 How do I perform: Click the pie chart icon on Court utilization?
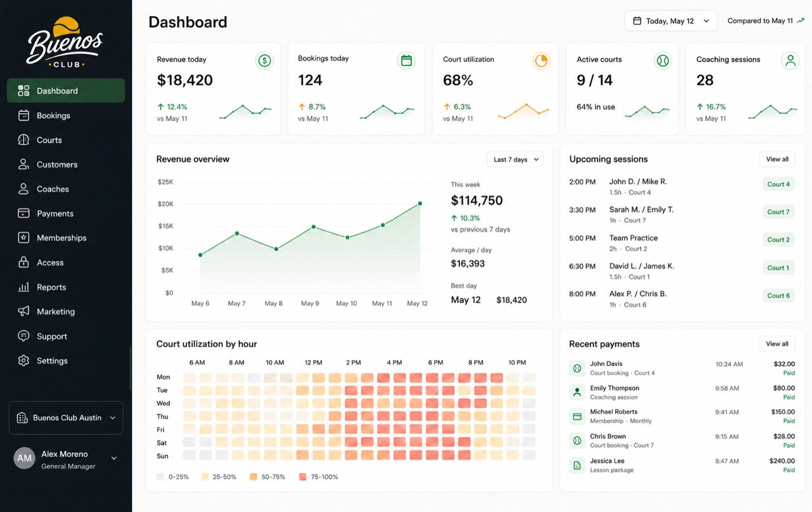tap(541, 60)
